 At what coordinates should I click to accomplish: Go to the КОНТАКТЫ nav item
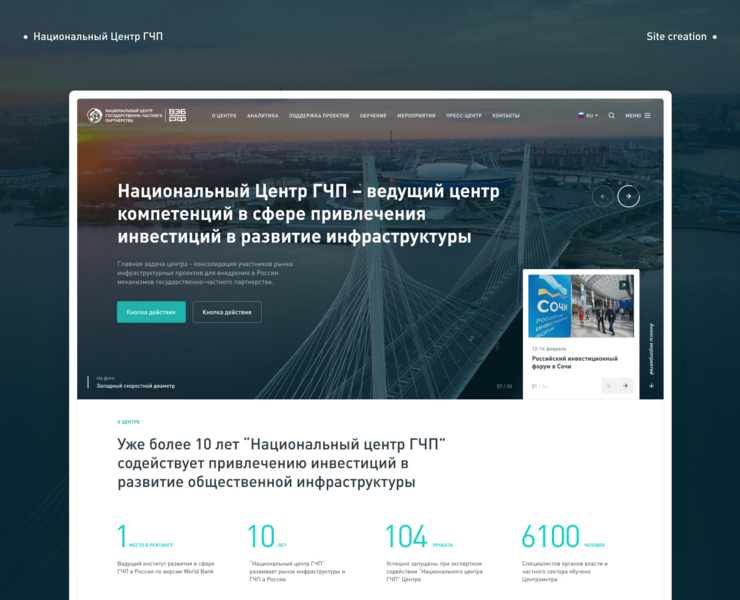point(505,116)
